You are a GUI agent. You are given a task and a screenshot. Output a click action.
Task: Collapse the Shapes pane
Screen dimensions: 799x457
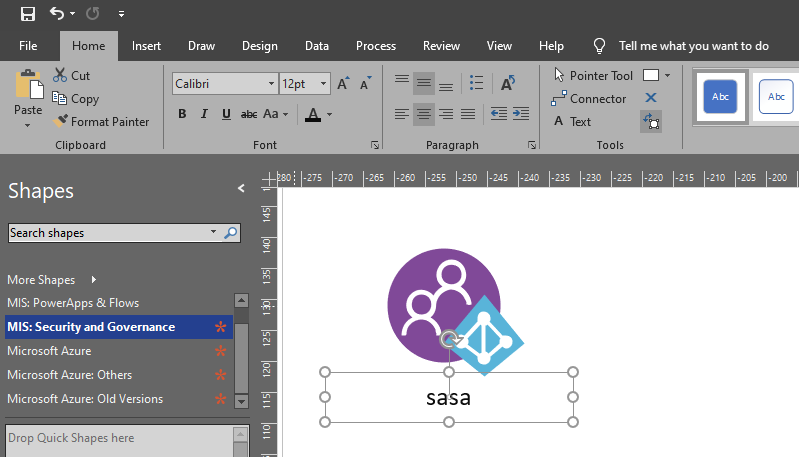[241, 189]
